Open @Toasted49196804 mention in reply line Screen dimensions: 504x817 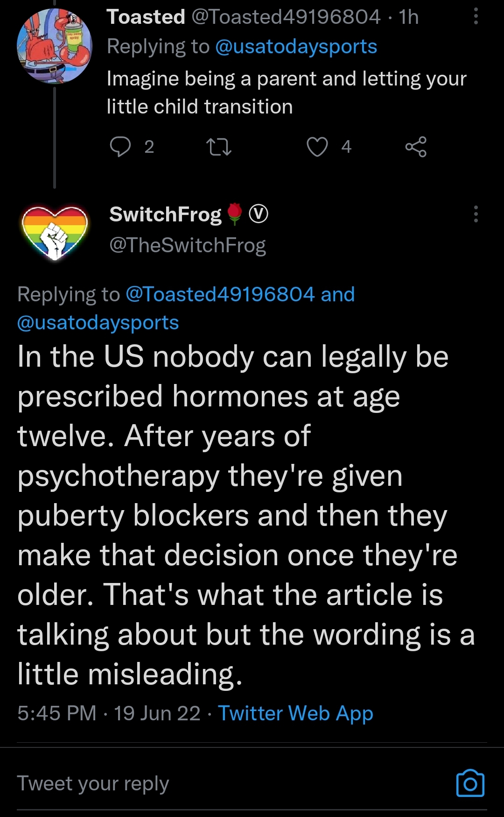pos(220,294)
